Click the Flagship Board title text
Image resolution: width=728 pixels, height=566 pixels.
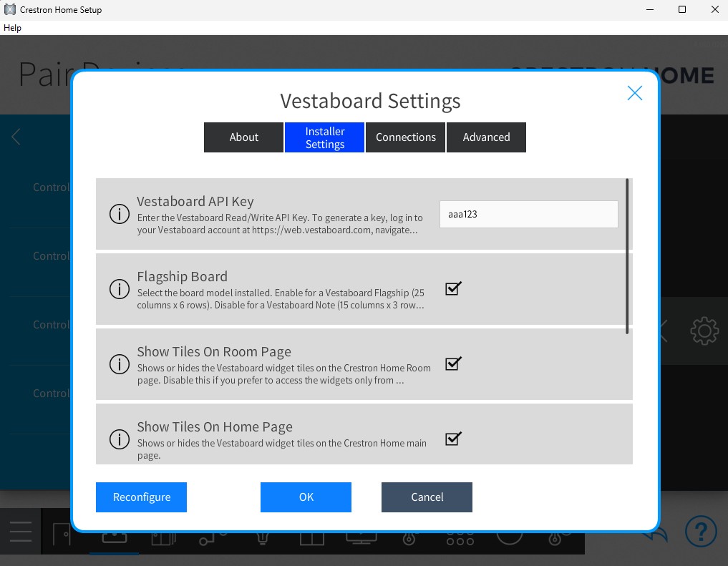click(x=182, y=276)
